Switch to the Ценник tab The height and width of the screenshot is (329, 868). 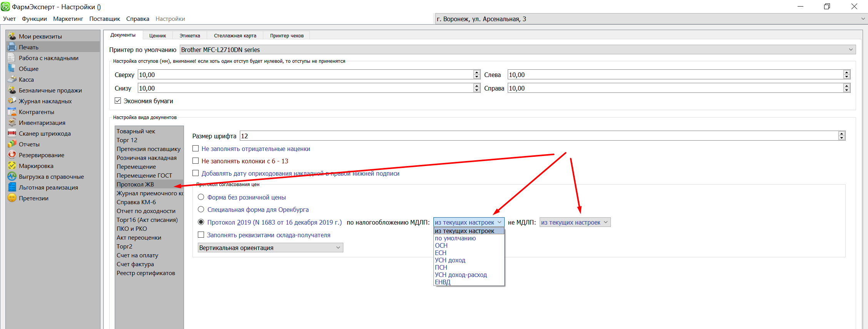[x=157, y=35]
